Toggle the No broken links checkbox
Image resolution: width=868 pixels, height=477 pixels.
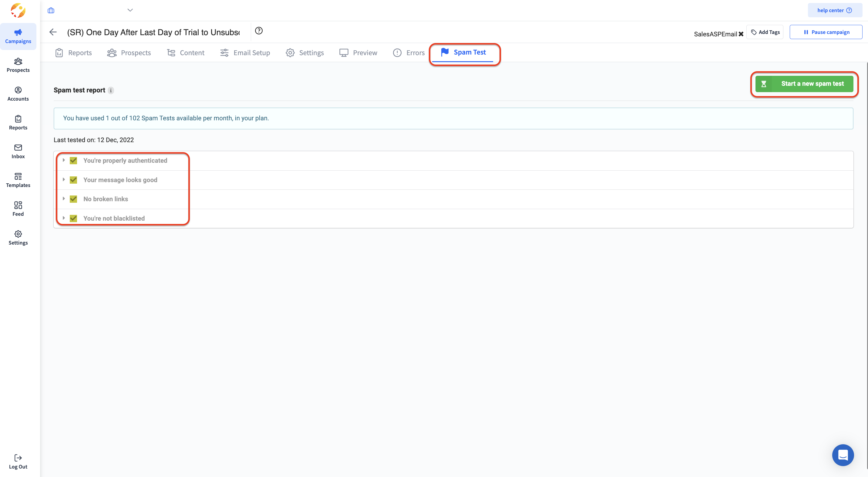click(x=73, y=199)
